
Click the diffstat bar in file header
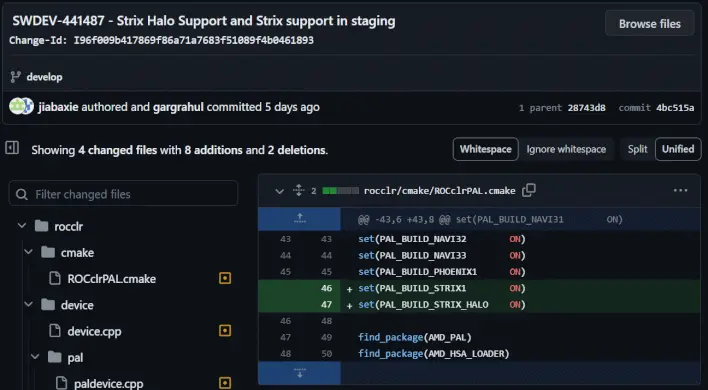[340, 191]
